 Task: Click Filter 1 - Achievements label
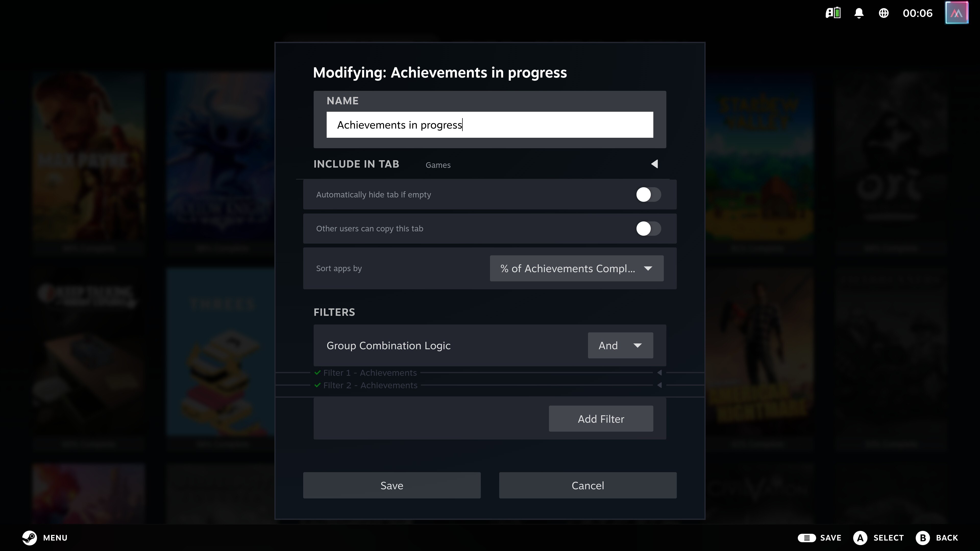[370, 373]
